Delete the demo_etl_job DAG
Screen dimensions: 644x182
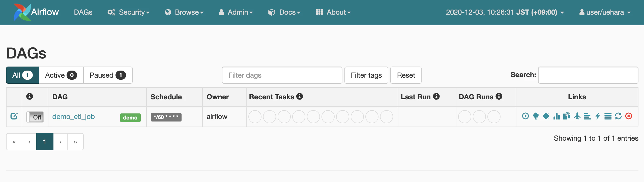(x=629, y=116)
